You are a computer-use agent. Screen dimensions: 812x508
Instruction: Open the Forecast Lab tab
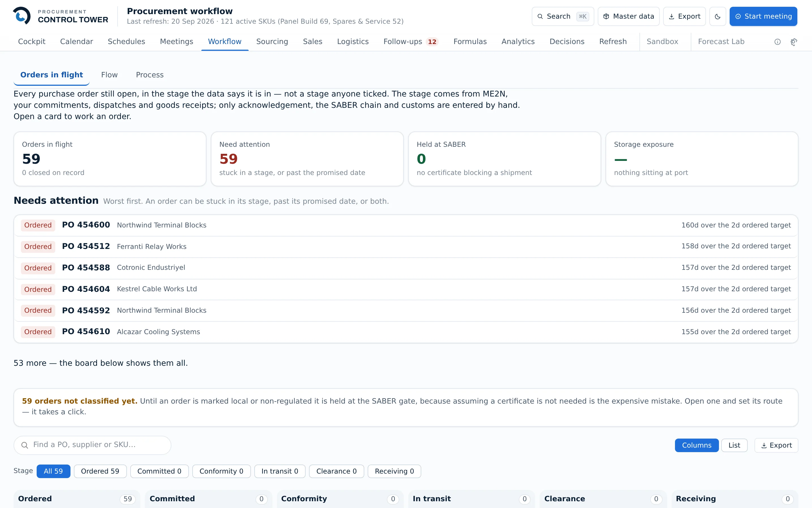point(721,42)
